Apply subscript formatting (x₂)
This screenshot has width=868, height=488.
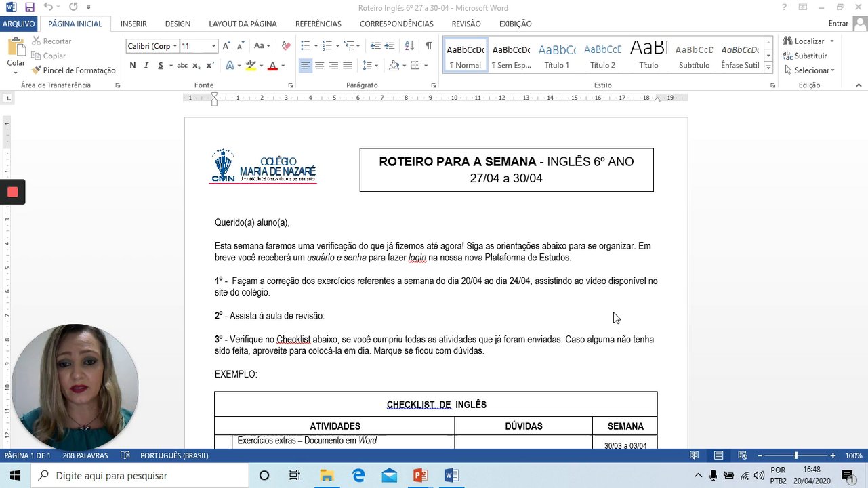coord(196,66)
